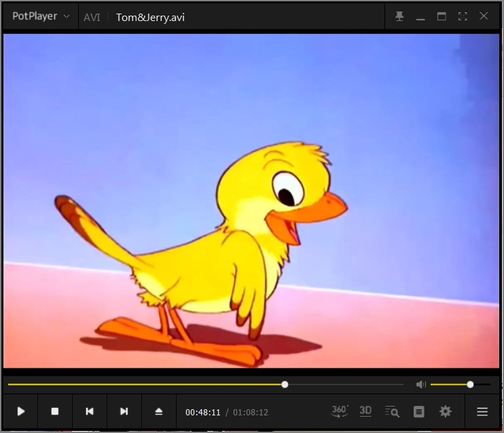This screenshot has height=433, width=504.
Task: Enter fullscreen mode
Action: 463,16
